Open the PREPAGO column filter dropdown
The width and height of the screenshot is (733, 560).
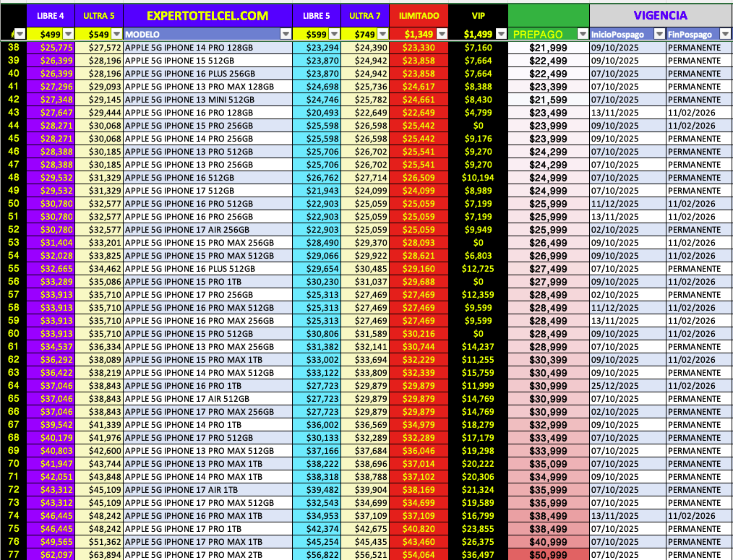point(582,34)
